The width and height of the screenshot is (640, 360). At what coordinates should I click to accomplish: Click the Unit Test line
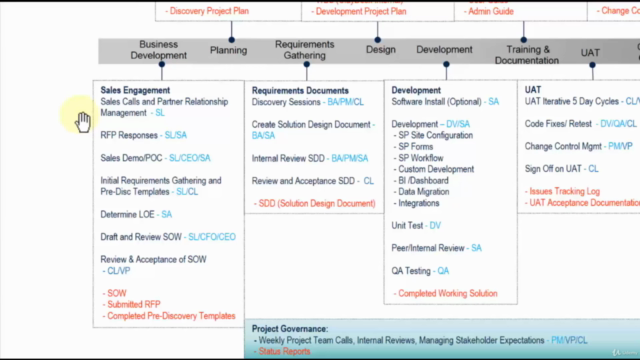click(x=416, y=225)
